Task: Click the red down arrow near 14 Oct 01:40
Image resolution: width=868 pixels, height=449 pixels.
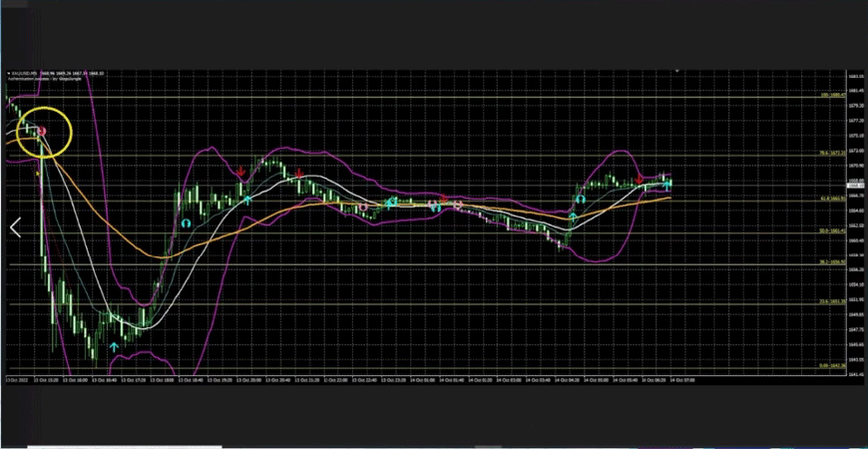Action: click(443, 199)
